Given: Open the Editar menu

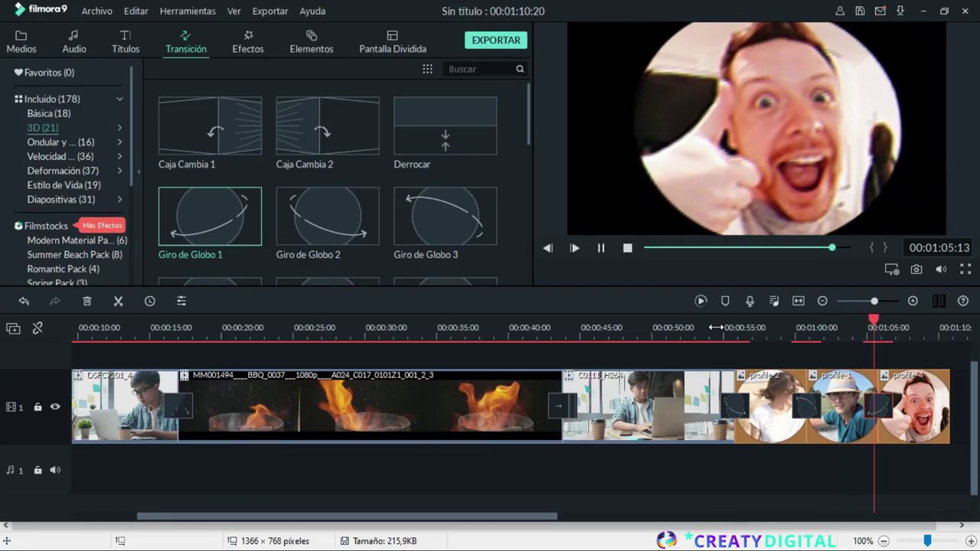Looking at the screenshot, I should [x=136, y=11].
